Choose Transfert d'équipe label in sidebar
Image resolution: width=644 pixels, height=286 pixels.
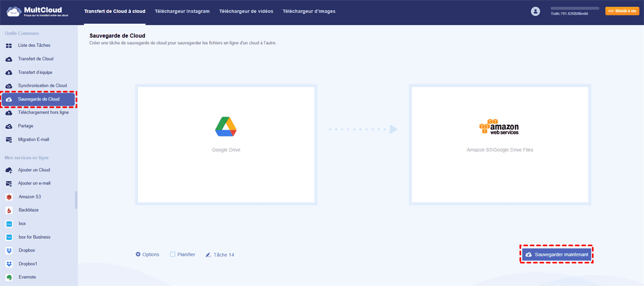35,73
